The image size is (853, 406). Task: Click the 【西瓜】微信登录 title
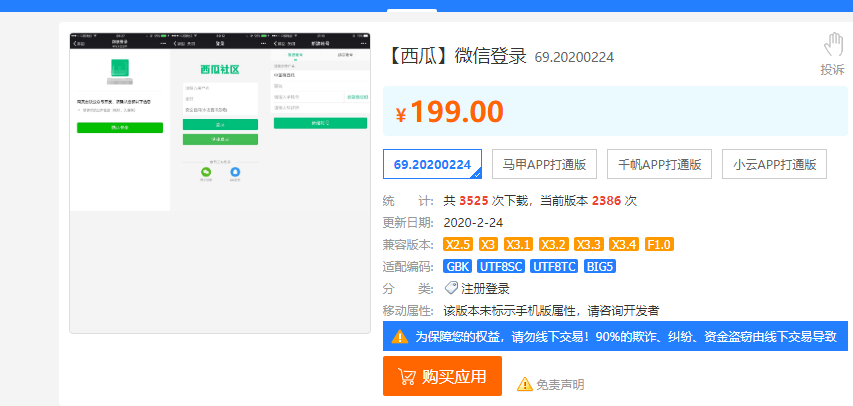pyautogui.click(x=456, y=56)
